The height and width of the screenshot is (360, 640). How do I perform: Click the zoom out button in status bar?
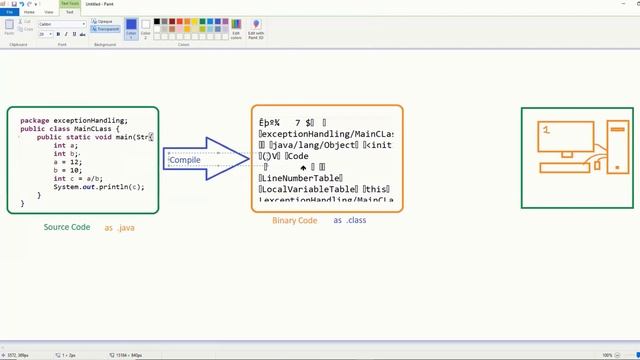[x=617, y=355]
